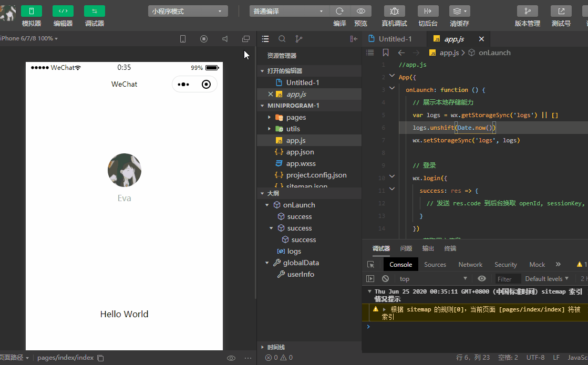Expand the 根据 sitemap warning message
This screenshot has width=588, height=365.
click(384, 309)
